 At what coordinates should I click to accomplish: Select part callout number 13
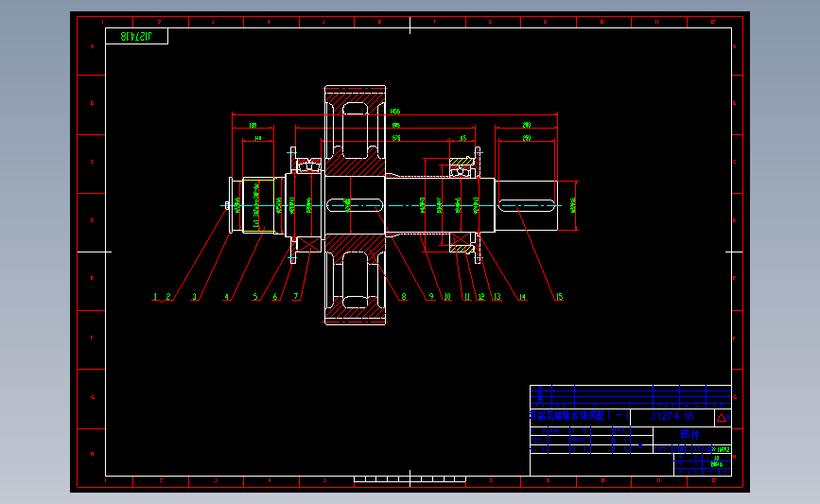[497, 296]
